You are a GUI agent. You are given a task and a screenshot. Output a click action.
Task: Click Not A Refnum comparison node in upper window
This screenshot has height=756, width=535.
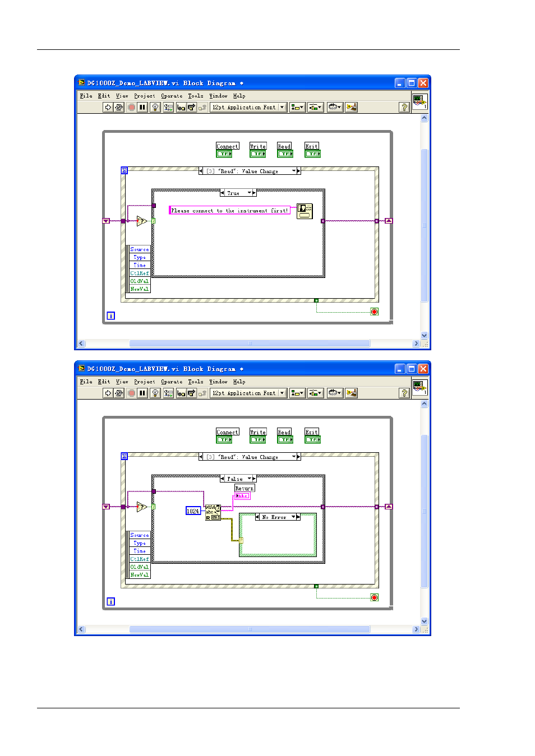pos(142,221)
